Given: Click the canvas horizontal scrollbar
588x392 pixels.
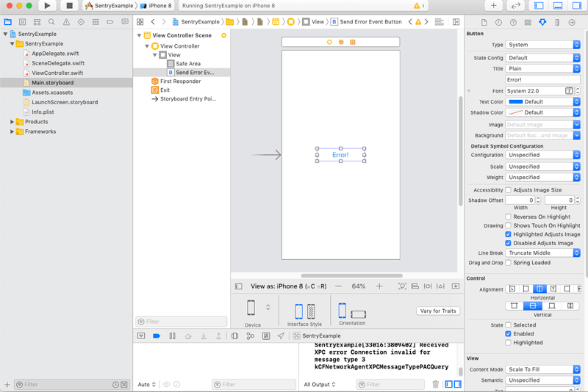Looking at the screenshot, I should point(352,275).
